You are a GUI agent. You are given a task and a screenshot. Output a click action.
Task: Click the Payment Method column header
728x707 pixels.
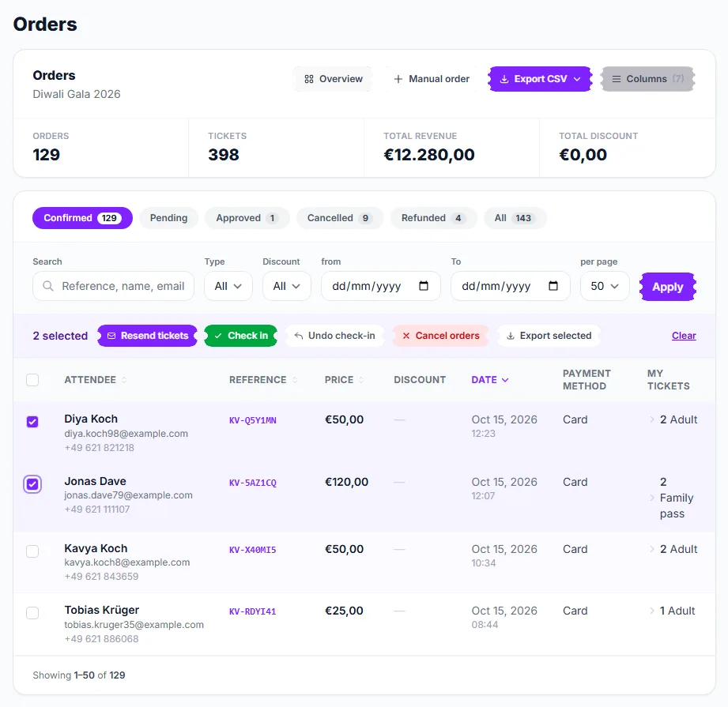pos(587,380)
